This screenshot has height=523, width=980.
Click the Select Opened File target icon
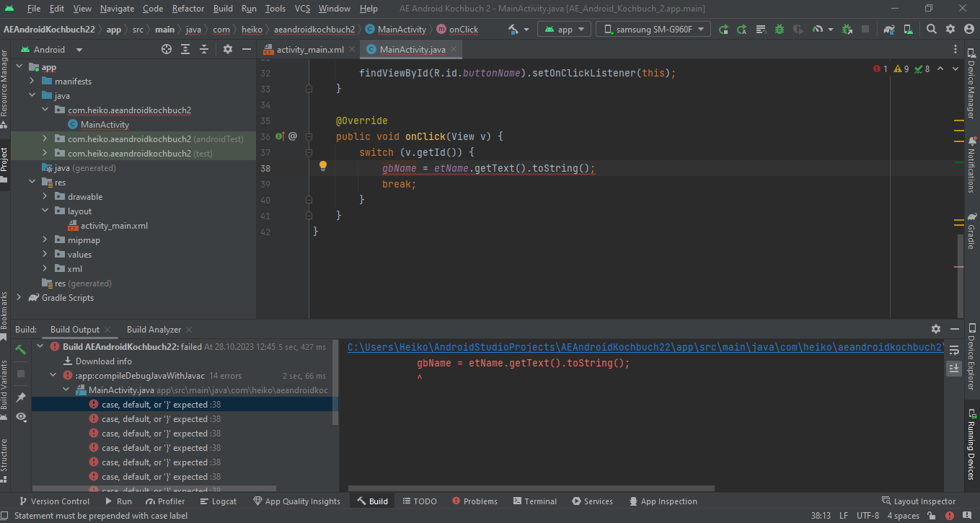tap(167, 50)
